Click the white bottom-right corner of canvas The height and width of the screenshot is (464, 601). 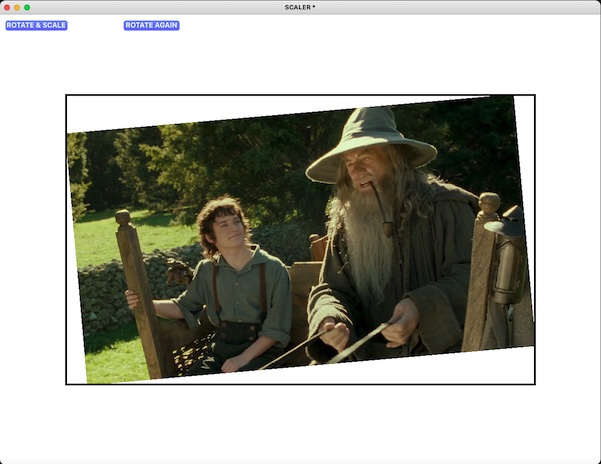click(x=500, y=368)
